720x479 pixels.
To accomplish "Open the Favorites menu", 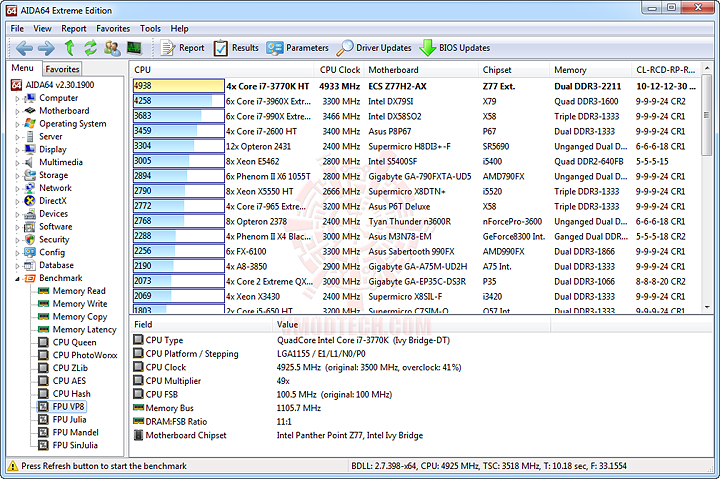I will coord(113,28).
